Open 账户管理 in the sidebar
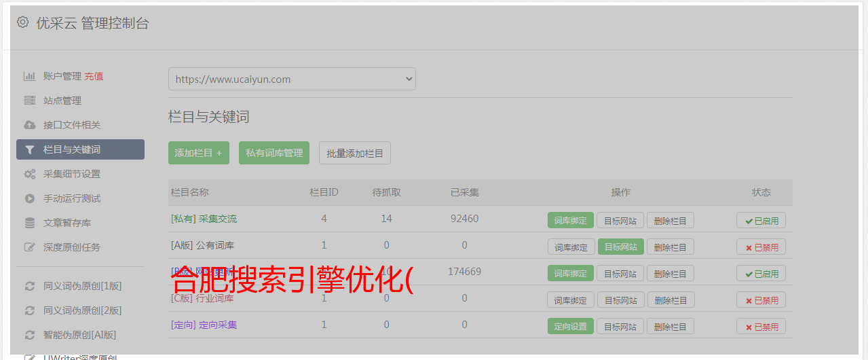Image resolution: width=868 pixels, height=360 pixels. coord(62,76)
